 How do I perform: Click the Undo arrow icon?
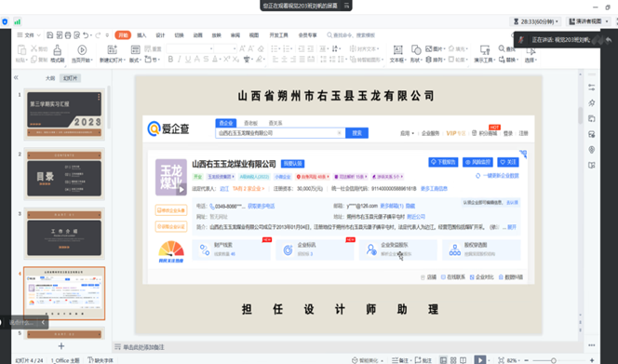[x=86, y=35]
